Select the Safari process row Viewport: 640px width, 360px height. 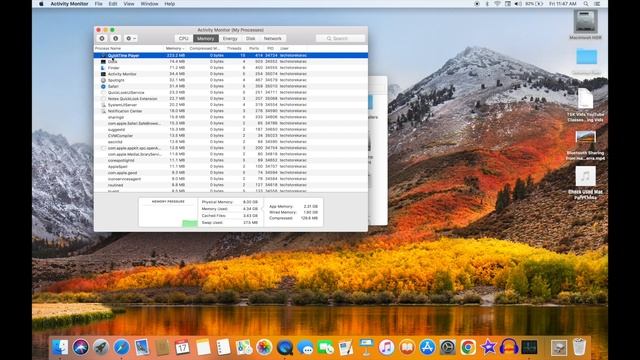(231, 86)
